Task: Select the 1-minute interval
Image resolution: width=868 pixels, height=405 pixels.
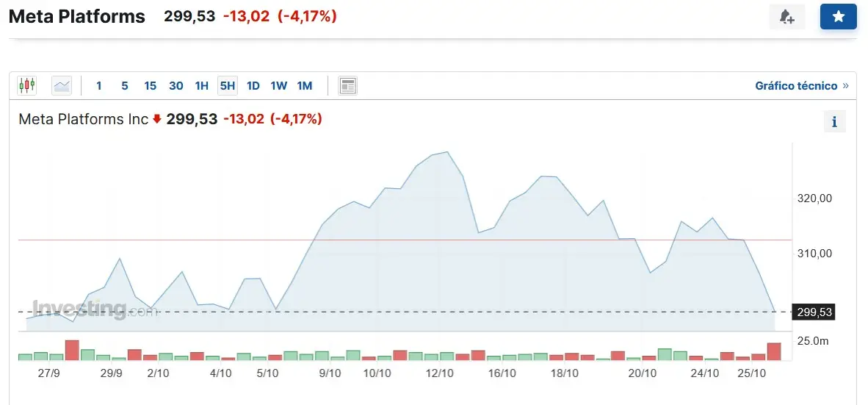Action: (x=99, y=85)
